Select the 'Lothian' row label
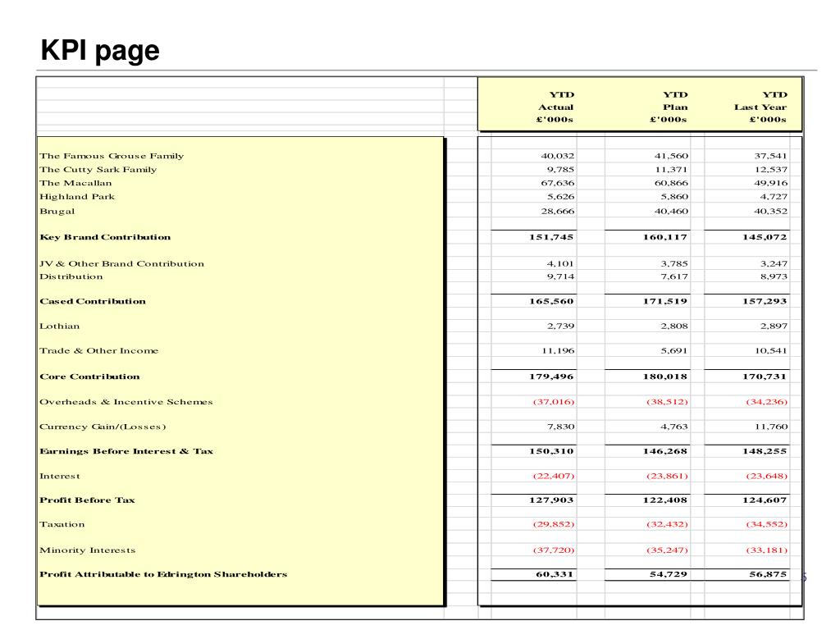The height and width of the screenshot is (630, 840). [59, 326]
